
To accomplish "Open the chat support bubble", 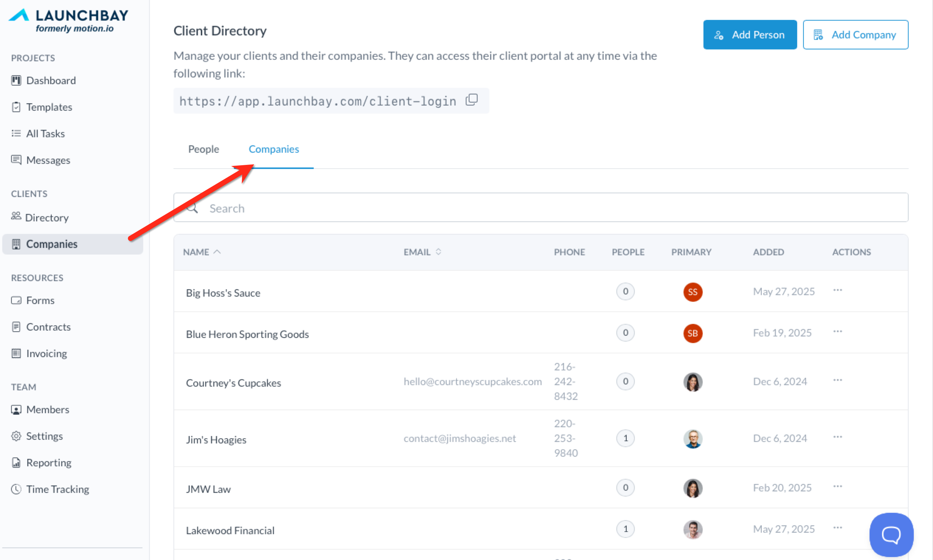I will tap(891, 534).
